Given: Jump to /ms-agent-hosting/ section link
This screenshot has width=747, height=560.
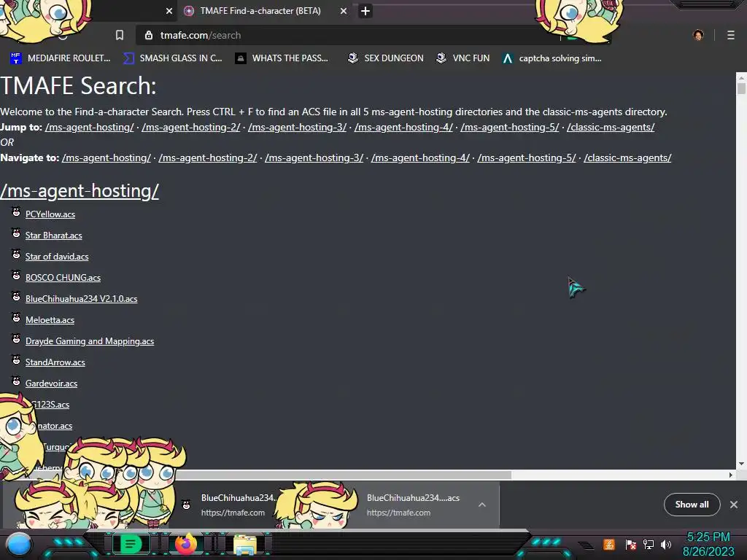Looking at the screenshot, I should pos(90,127).
